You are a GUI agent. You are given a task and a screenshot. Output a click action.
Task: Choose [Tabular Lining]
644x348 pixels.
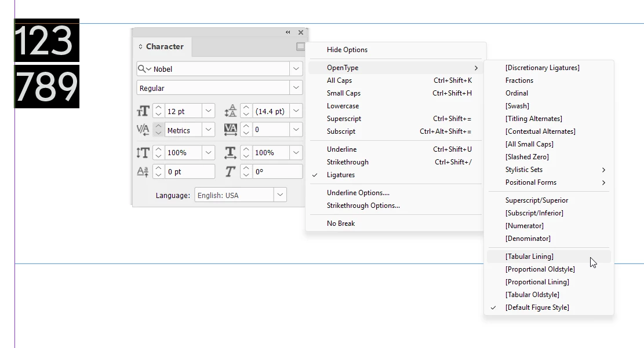coord(549,257)
